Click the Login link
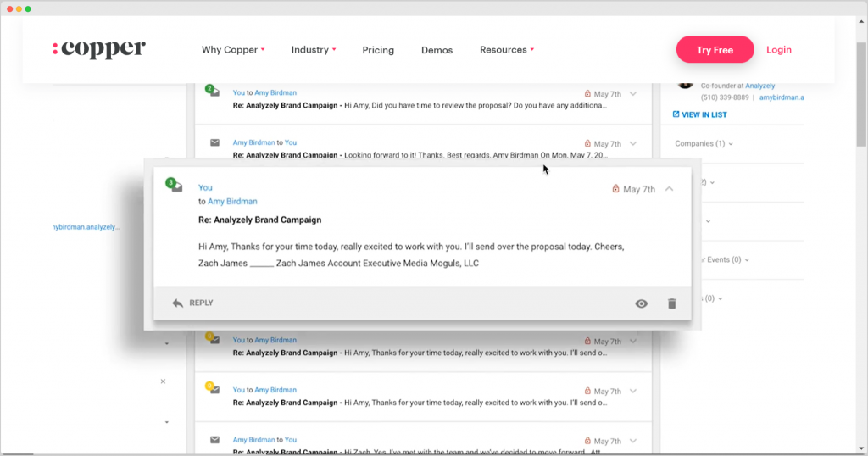Screen dimensions: 868x456 coord(778,50)
